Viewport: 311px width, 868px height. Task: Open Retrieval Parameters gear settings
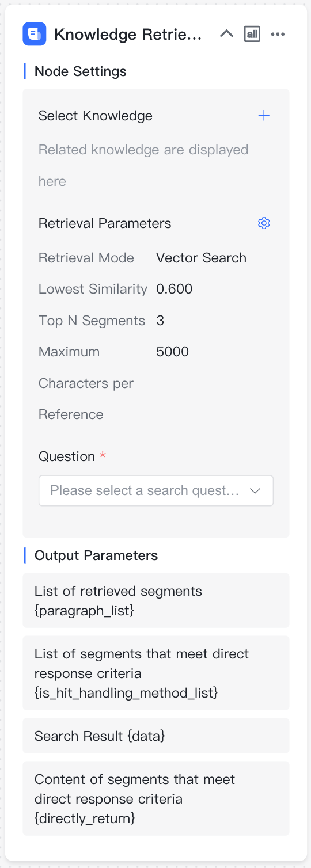pyautogui.click(x=264, y=223)
